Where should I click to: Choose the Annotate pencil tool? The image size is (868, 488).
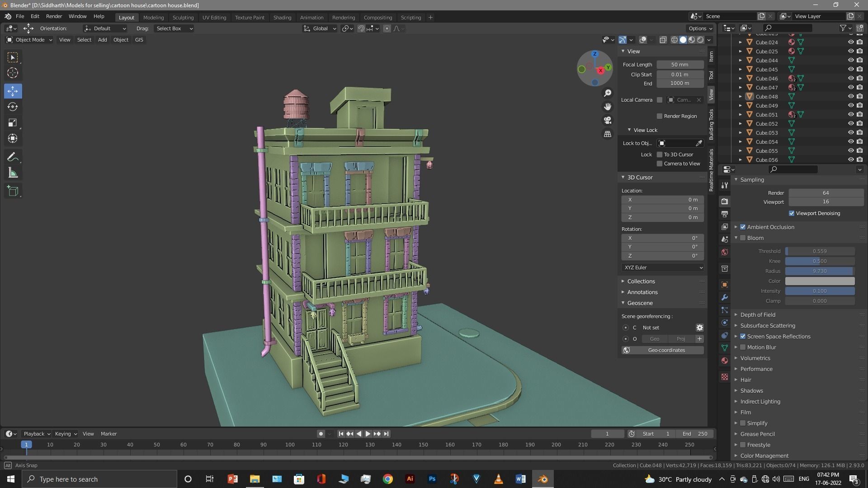(13, 157)
